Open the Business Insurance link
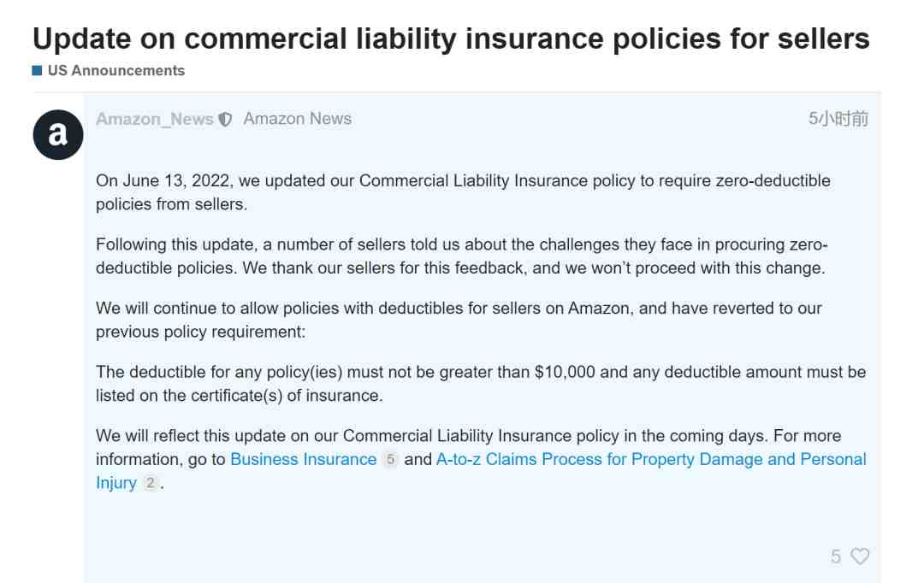 (303, 459)
